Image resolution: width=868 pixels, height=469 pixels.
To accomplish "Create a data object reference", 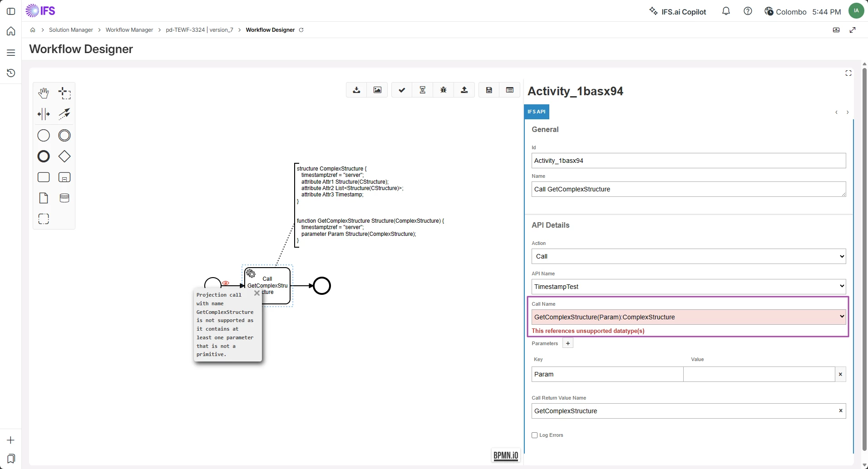I will pos(44,198).
